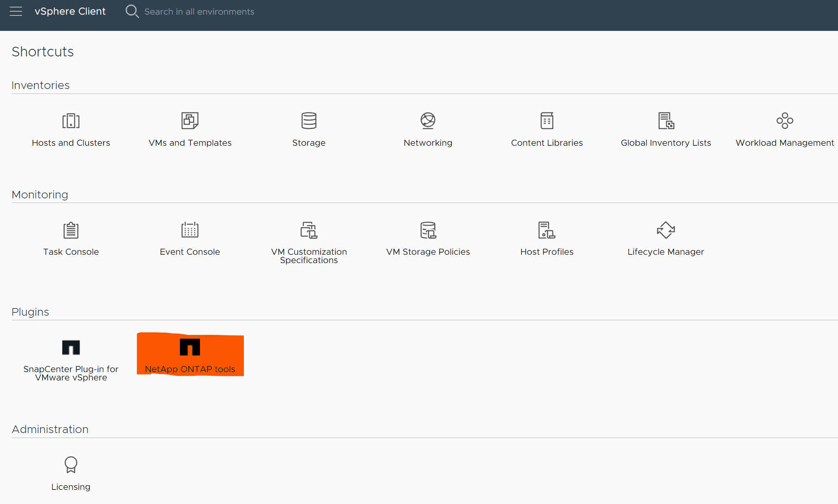This screenshot has width=838, height=504.
Task: Navigate to Lifecycle Manager
Action: click(665, 237)
